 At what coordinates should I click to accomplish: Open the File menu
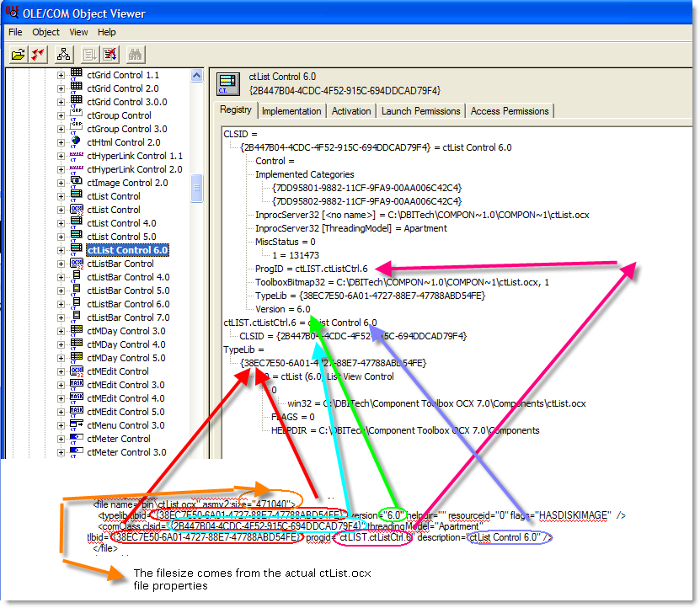pyautogui.click(x=15, y=32)
